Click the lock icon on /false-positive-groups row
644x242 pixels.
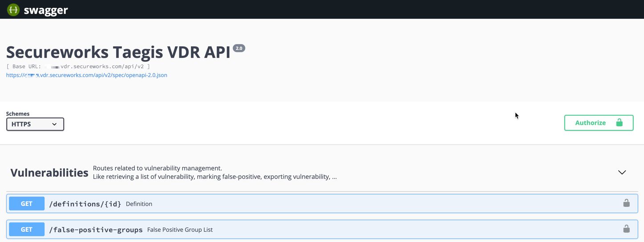[626, 229]
